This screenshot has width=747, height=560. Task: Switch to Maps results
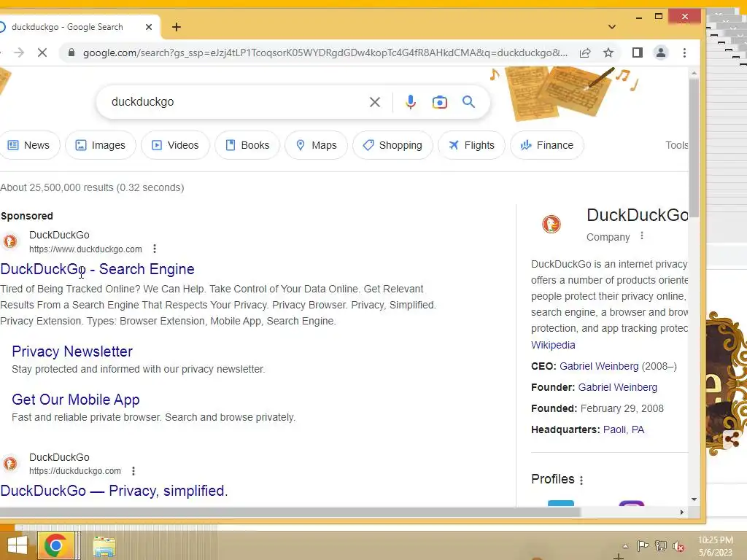tap(317, 145)
